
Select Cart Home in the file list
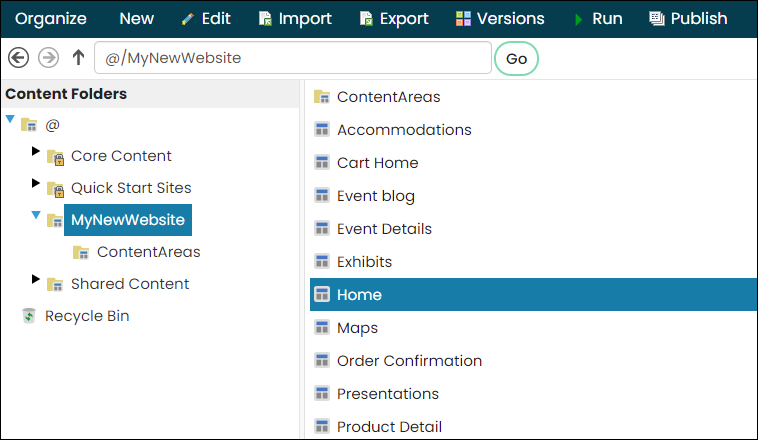pyautogui.click(x=378, y=162)
